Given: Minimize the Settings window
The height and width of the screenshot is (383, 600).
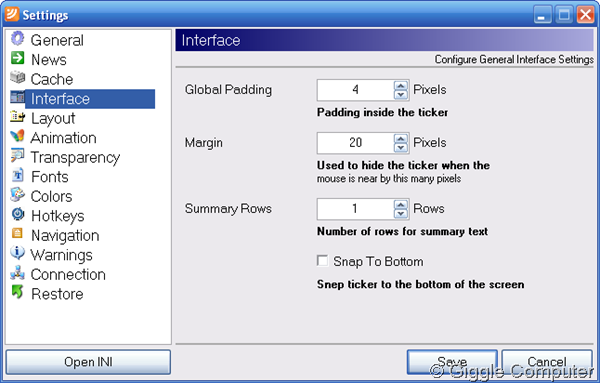Looking at the screenshot, I should click(x=542, y=15).
